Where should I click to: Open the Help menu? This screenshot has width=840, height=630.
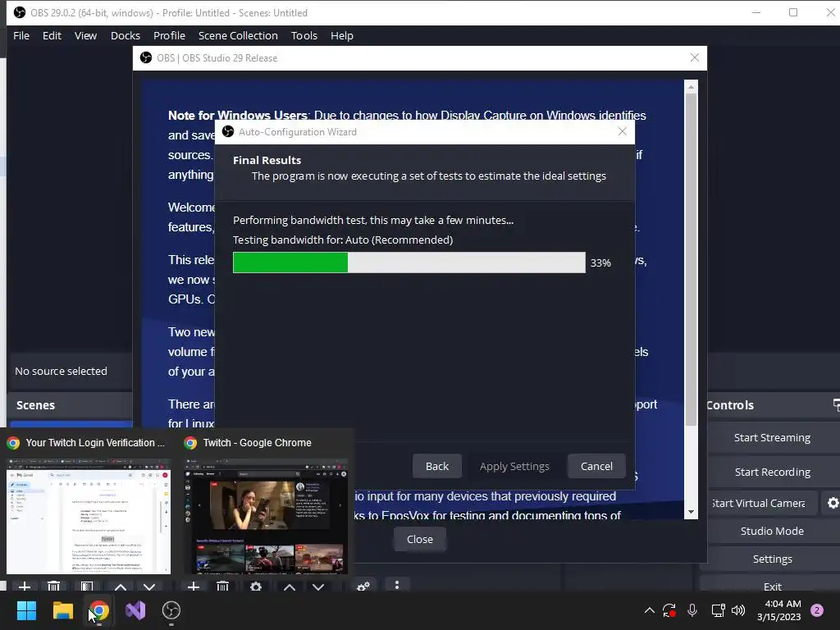click(x=342, y=35)
